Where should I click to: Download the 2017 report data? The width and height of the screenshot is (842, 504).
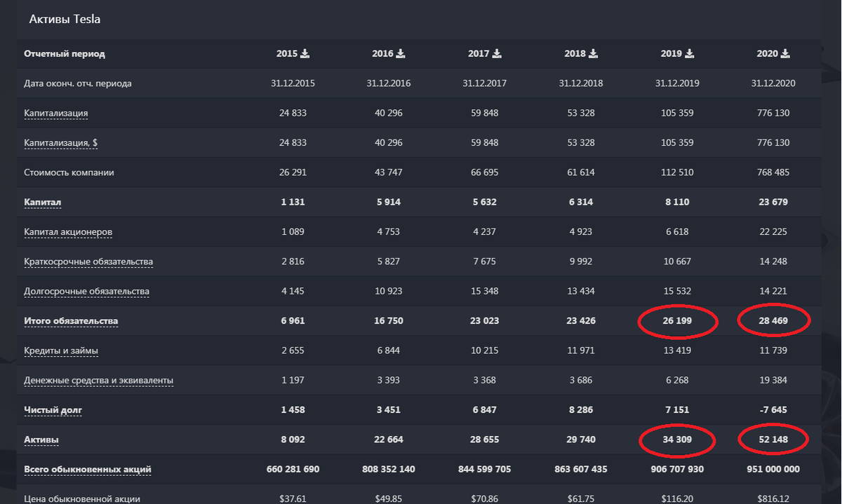[x=497, y=53]
